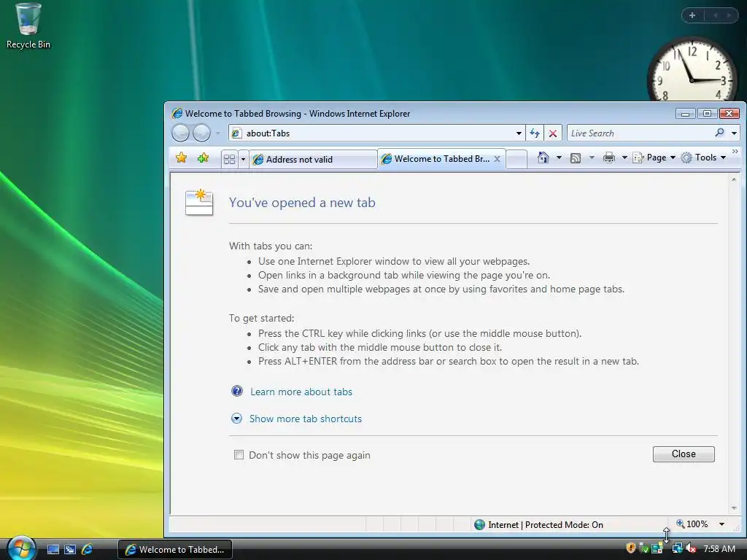Click the Close button on the page
The width and height of the screenshot is (747, 560).
tap(683, 454)
